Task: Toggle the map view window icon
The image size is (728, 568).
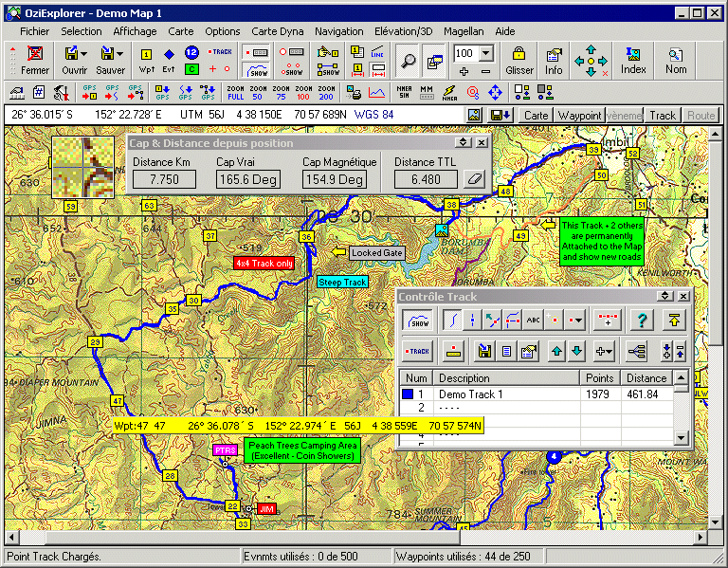Action: [434, 61]
